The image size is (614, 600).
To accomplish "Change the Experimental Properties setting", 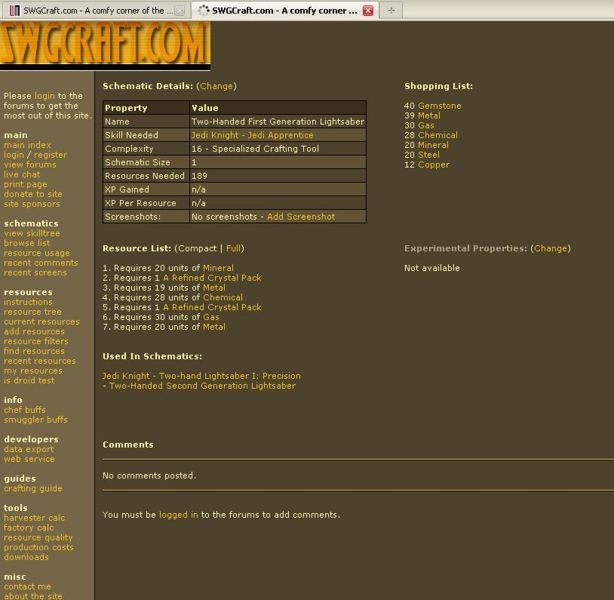I will pos(550,248).
